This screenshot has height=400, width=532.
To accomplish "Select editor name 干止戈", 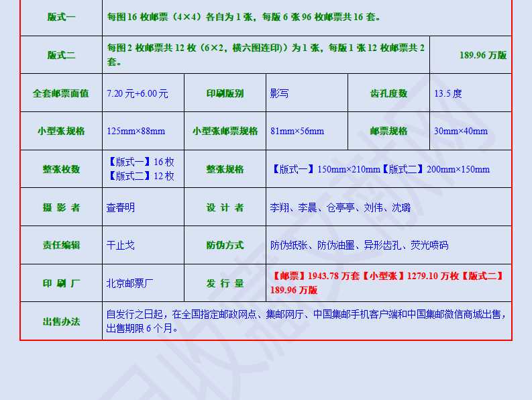I will [121, 246].
